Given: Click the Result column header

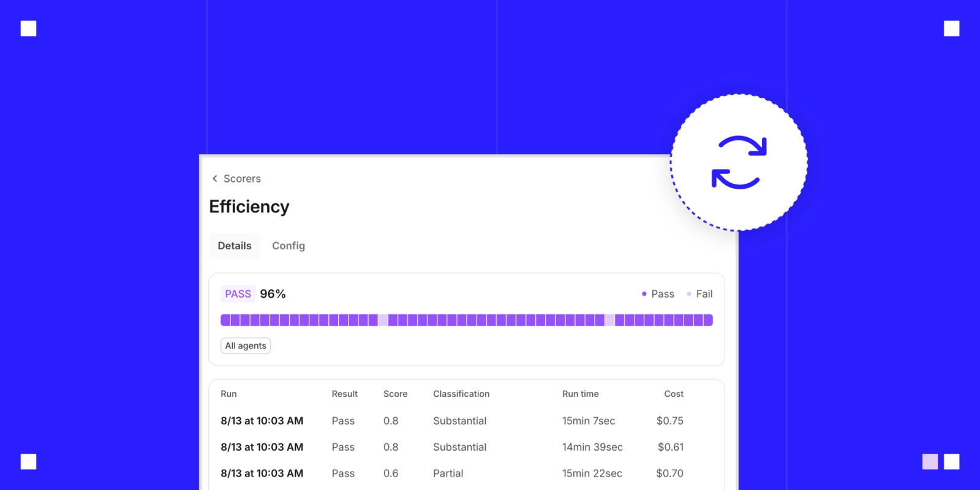Looking at the screenshot, I should (345, 394).
